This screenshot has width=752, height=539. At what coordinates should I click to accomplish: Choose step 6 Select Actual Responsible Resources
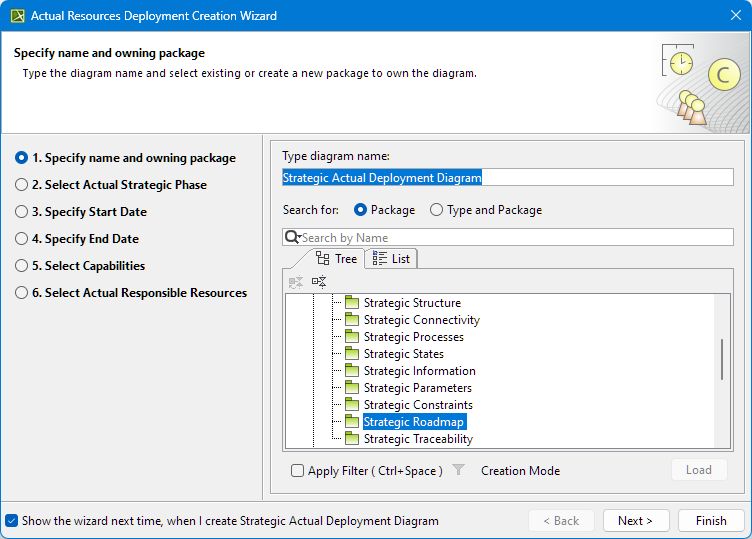22,293
